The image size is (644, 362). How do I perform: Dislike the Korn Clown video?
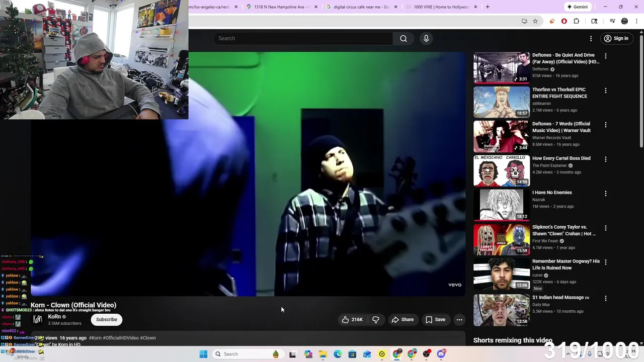tap(376, 320)
